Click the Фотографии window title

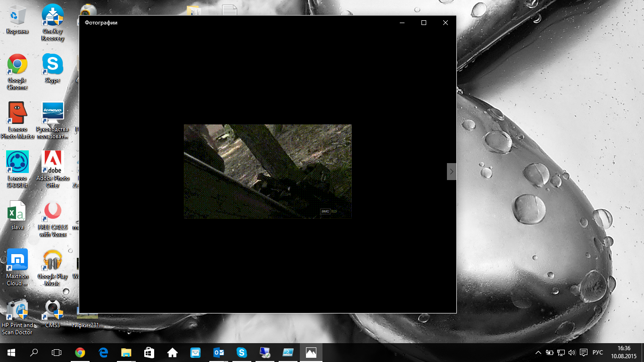tap(101, 23)
